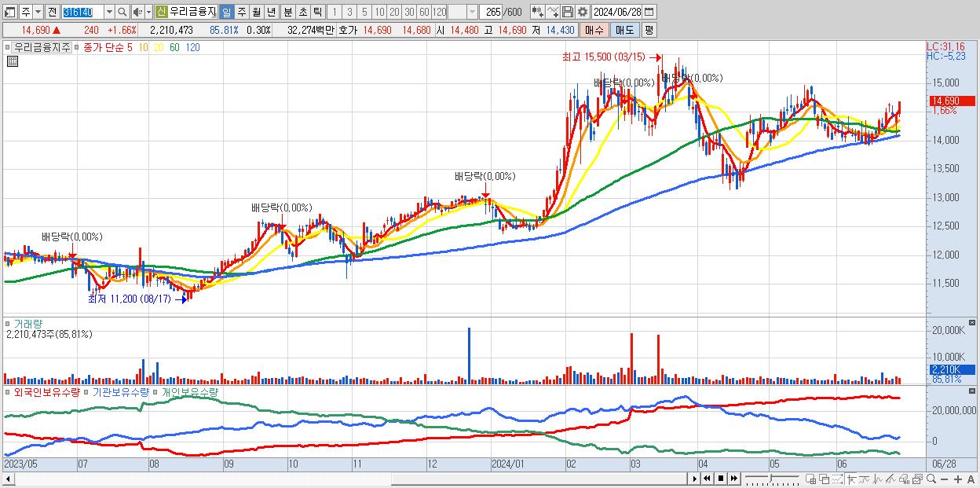Click the crosshair cursor icon
980x488 pixels.
point(851,479)
